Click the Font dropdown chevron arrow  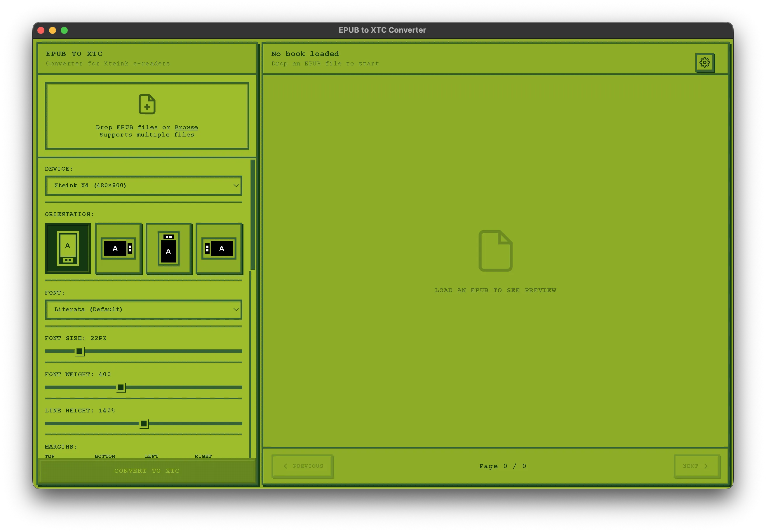point(236,310)
